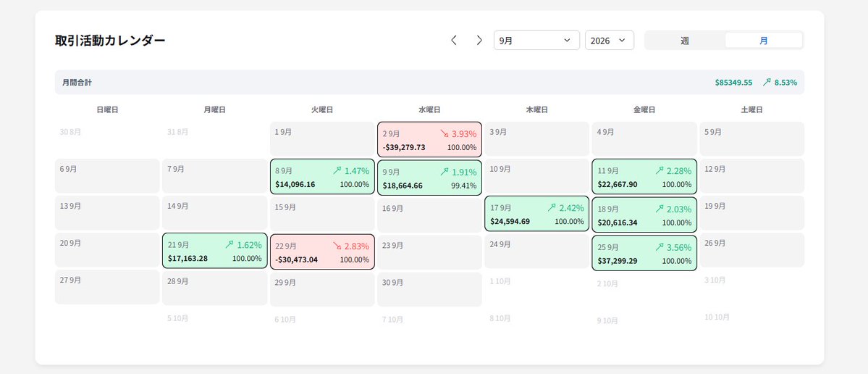
Task: Open the 2 9月 loss day cell
Action: (x=429, y=140)
